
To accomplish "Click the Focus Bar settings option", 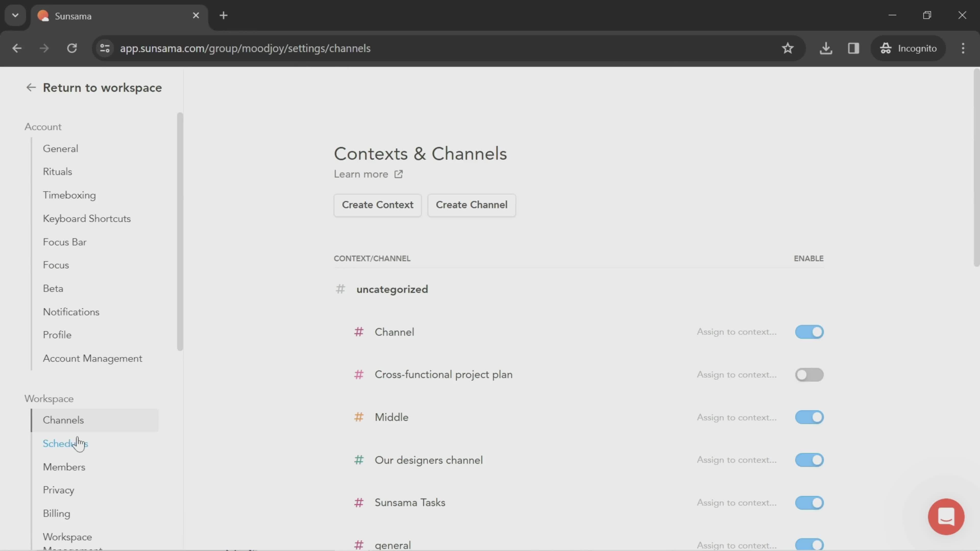I will pos(64,242).
